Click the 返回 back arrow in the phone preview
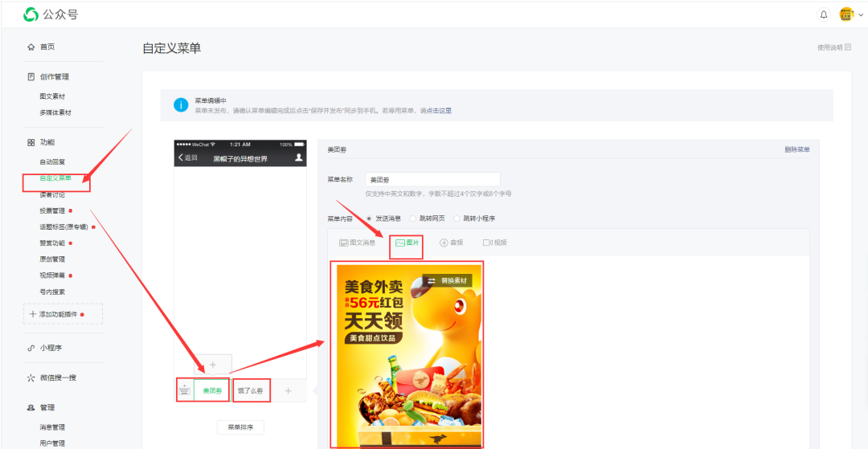This screenshot has height=449, width=868. click(181, 157)
